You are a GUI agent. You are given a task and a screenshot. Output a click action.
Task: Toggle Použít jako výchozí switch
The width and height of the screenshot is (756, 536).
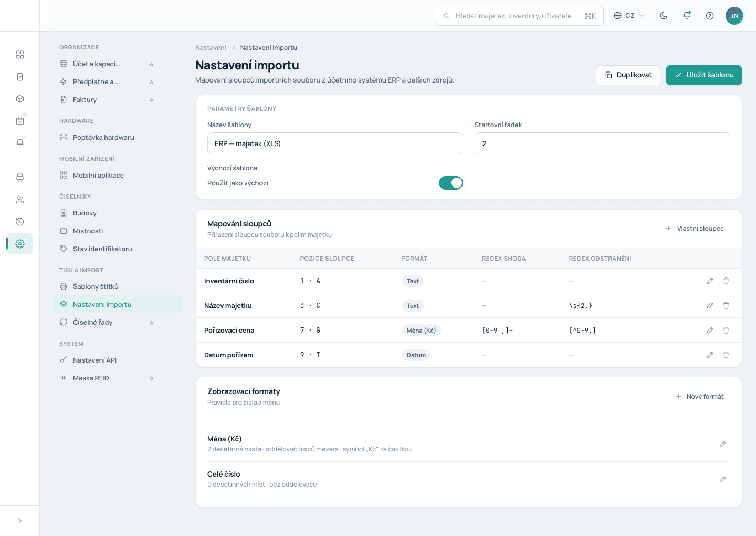coord(451,183)
